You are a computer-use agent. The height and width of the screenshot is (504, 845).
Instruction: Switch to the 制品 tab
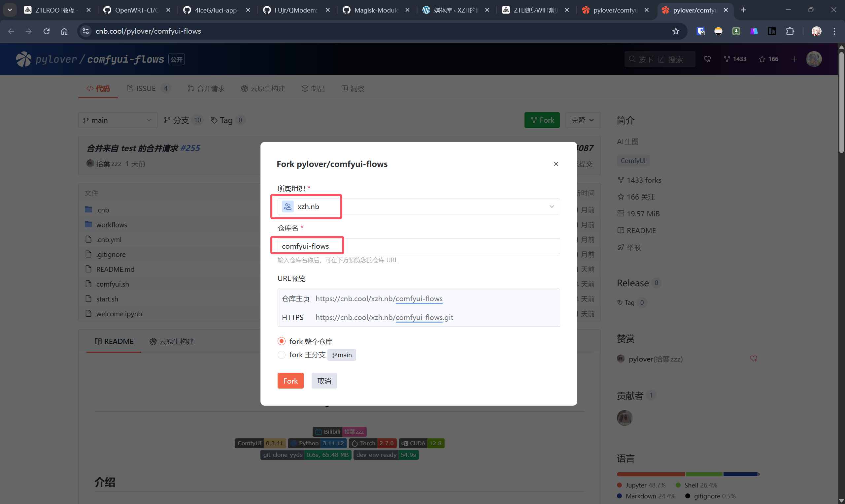(x=313, y=89)
